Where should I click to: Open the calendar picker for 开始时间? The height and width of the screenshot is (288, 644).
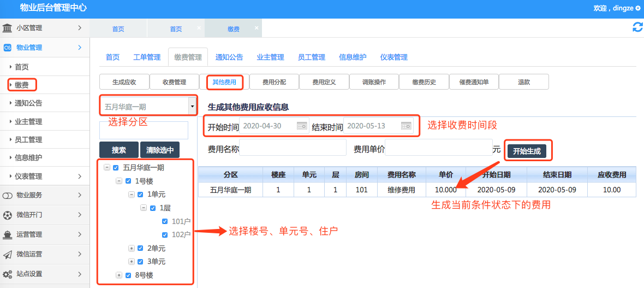[302, 126]
